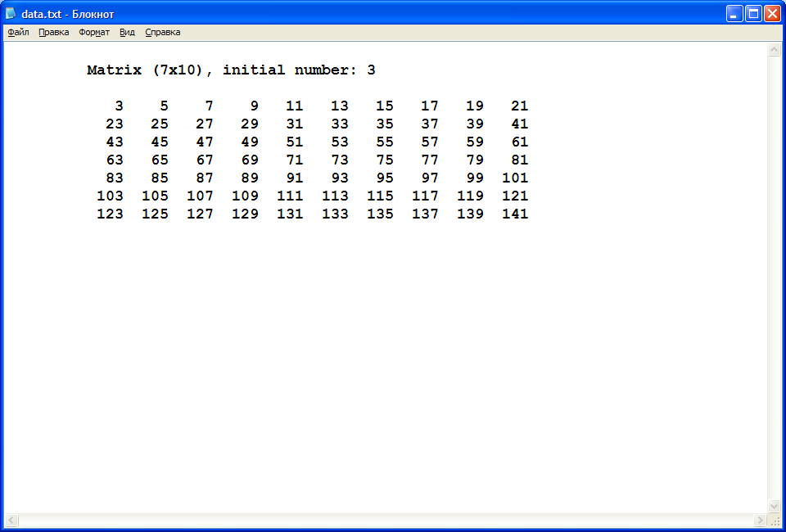Click the number 117
The height and width of the screenshot is (532, 786).
(x=426, y=196)
